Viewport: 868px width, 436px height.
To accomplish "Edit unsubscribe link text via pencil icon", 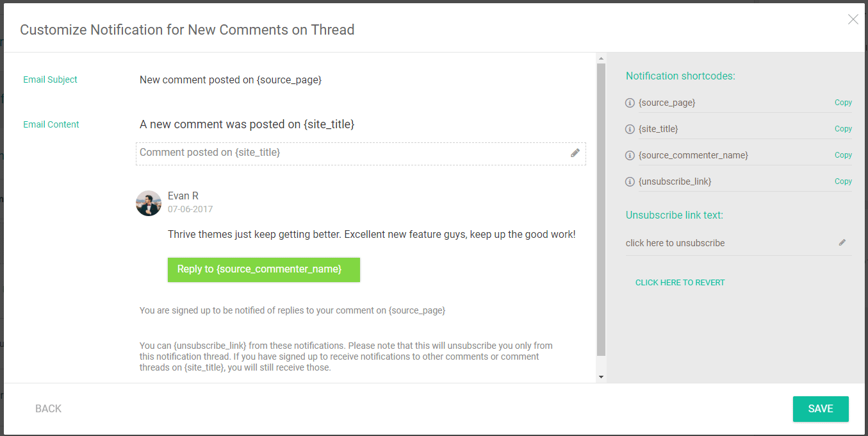I will [x=842, y=242].
